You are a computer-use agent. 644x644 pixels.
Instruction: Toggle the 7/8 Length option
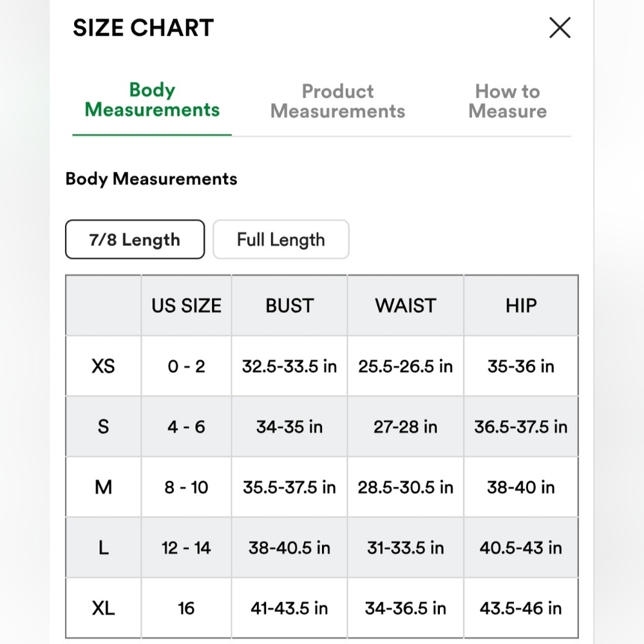click(134, 239)
